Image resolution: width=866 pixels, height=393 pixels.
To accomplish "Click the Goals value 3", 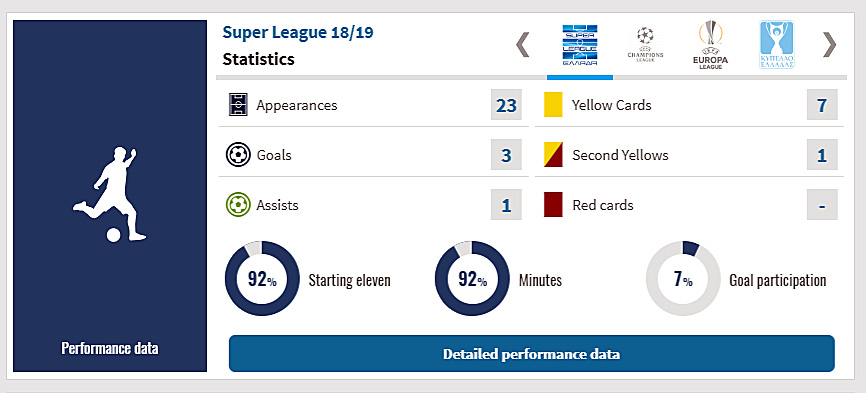I will [x=506, y=155].
